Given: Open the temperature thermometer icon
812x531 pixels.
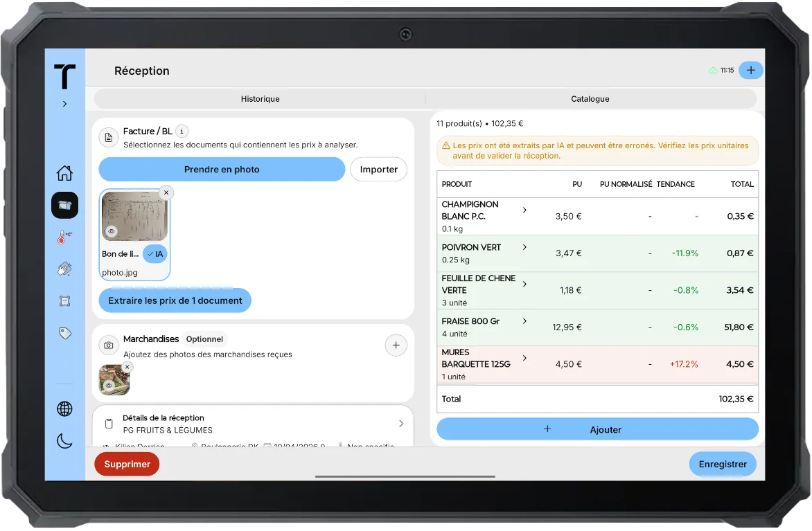Looking at the screenshot, I should click(64, 237).
